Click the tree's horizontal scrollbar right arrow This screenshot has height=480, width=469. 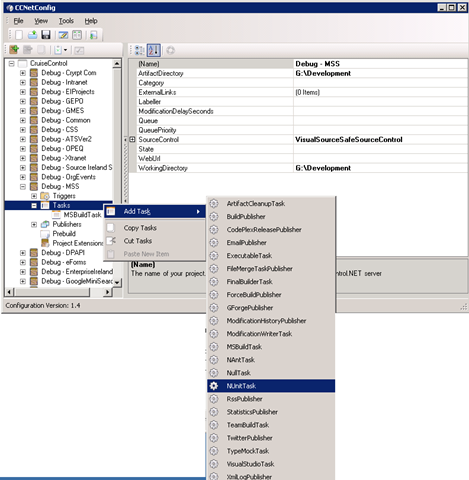click(107, 292)
